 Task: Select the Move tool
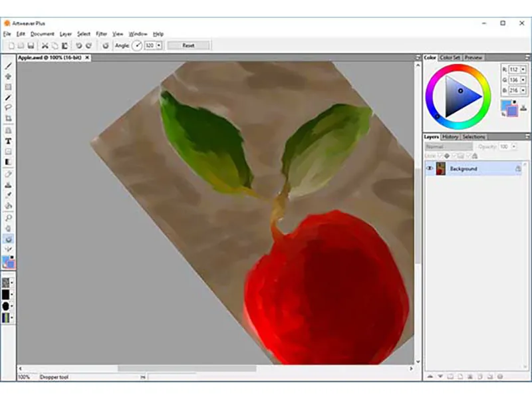pyautogui.click(x=8, y=76)
